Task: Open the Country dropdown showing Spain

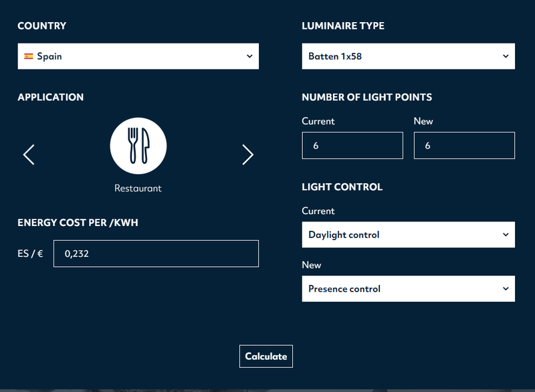Action: click(138, 56)
